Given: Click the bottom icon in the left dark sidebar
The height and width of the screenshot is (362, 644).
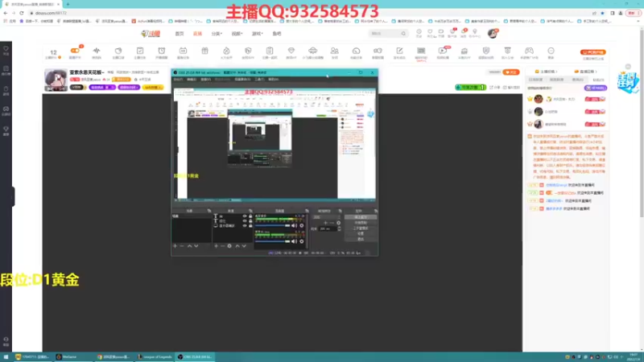Looking at the screenshot, I should [6, 341].
